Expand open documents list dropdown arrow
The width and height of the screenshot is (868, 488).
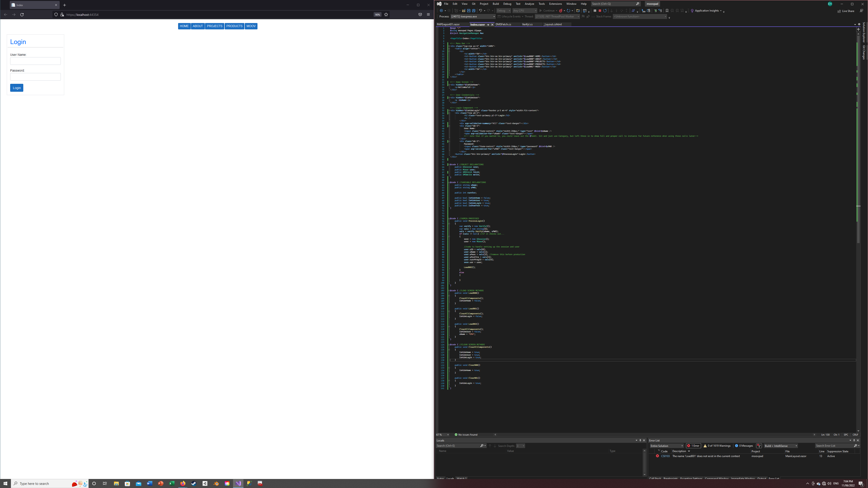[x=855, y=25]
